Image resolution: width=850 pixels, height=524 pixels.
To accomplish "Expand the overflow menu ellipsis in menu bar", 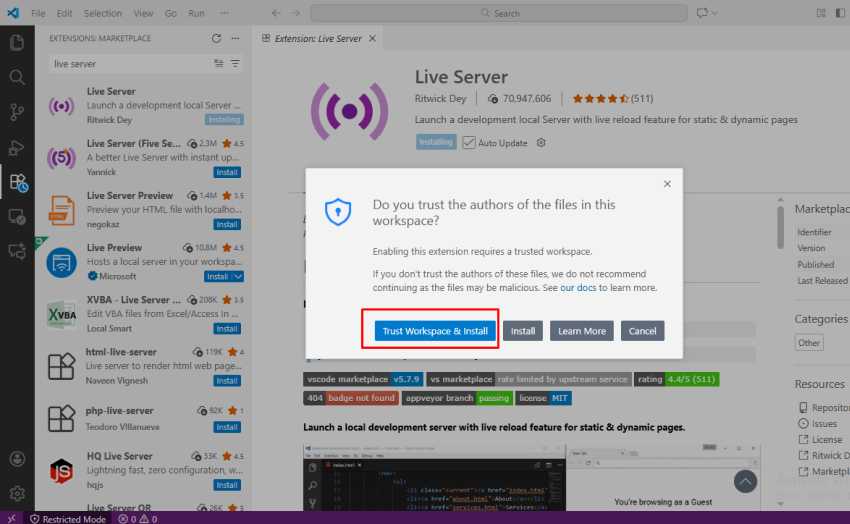I will (224, 13).
